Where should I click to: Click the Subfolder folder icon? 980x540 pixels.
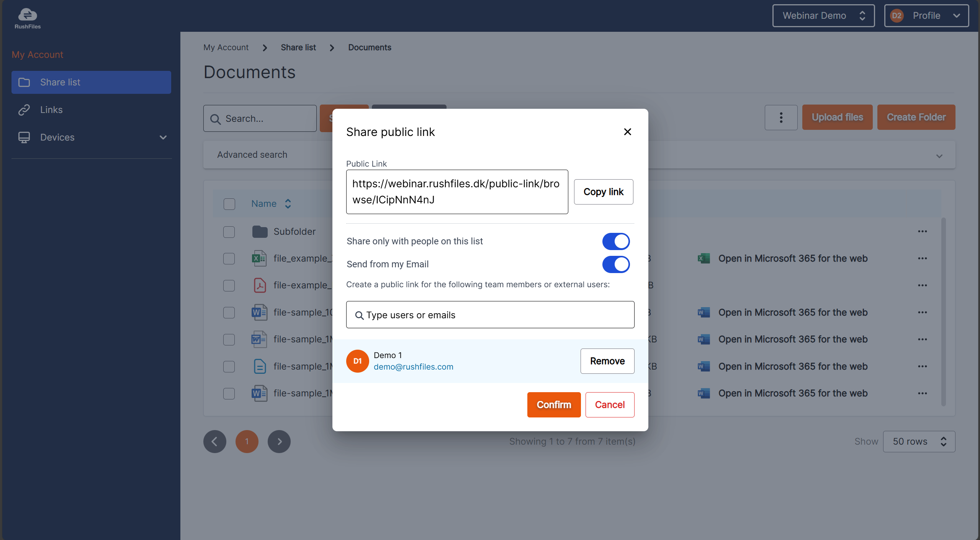click(x=260, y=232)
